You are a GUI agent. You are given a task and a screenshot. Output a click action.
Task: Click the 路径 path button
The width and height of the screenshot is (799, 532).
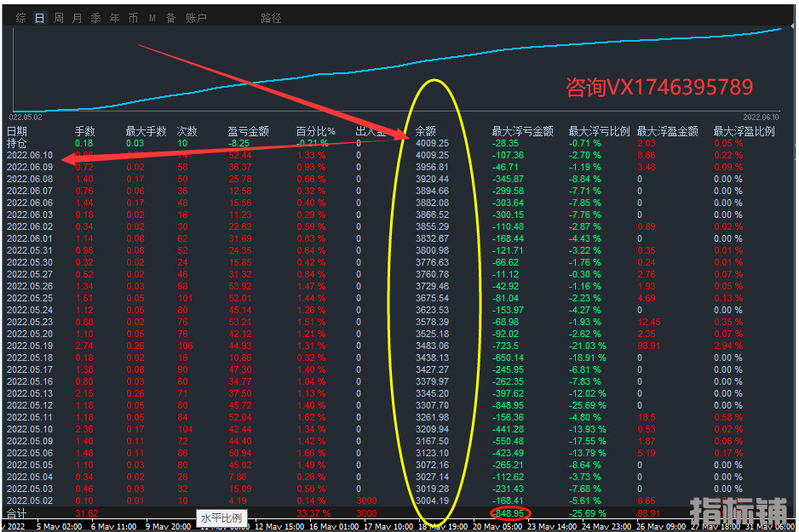coord(271,18)
